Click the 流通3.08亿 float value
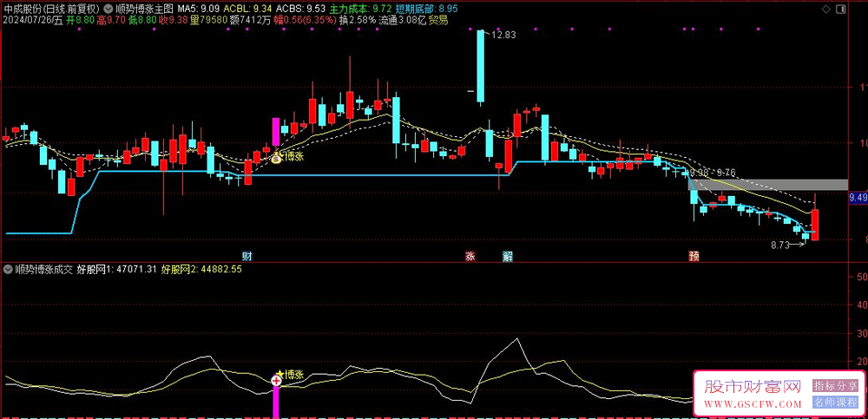The image size is (868, 419). (403, 19)
